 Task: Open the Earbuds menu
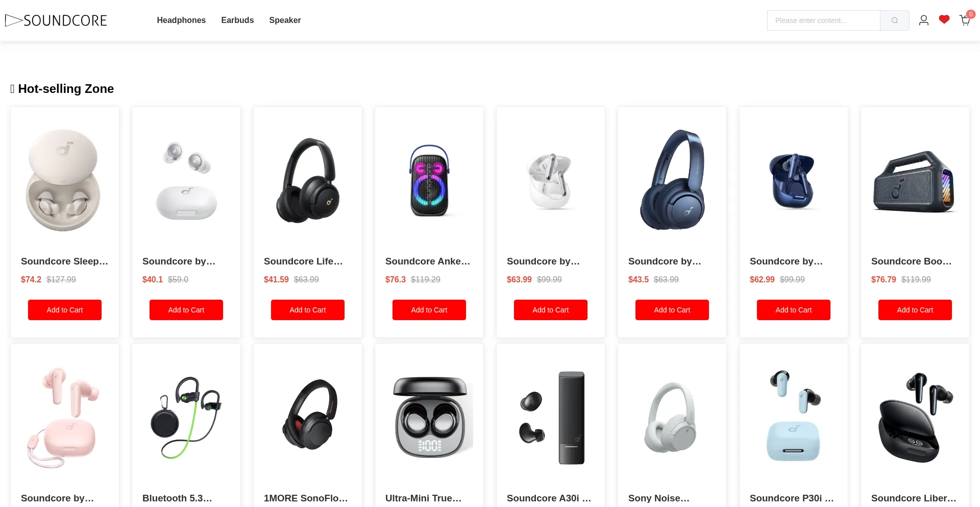(x=237, y=20)
